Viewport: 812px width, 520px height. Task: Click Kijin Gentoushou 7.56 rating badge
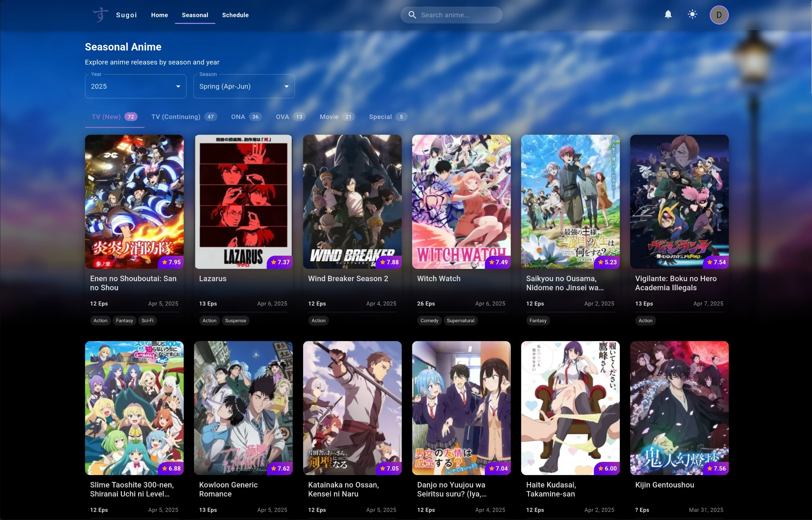click(716, 468)
